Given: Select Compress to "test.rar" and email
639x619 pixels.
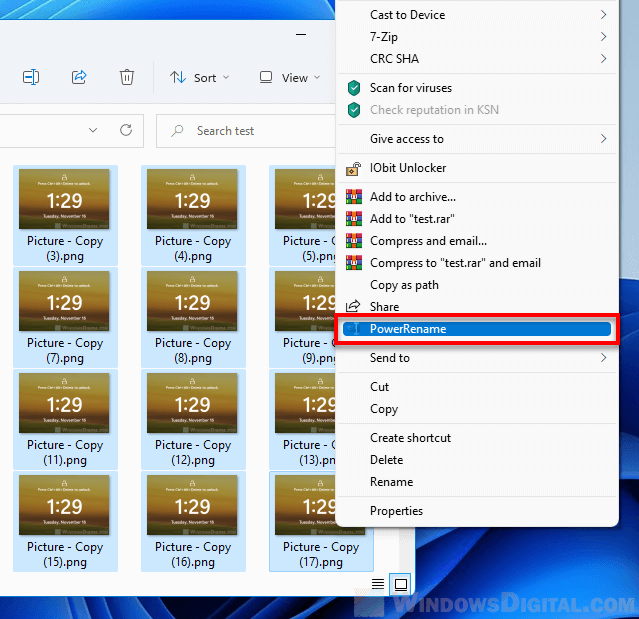Looking at the screenshot, I should pos(477,263).
